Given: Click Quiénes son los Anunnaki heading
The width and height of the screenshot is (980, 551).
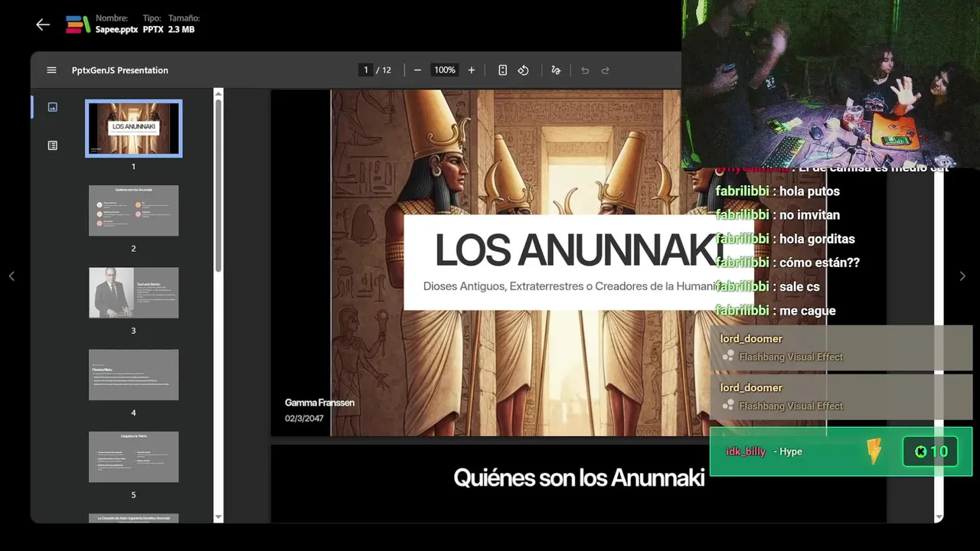Looking at the screenshot, I should pyautogui.click(x=579, y=478).
